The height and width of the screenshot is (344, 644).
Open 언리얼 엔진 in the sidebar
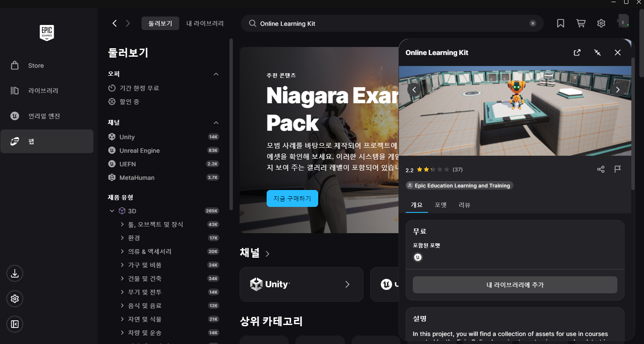(47, 116)
